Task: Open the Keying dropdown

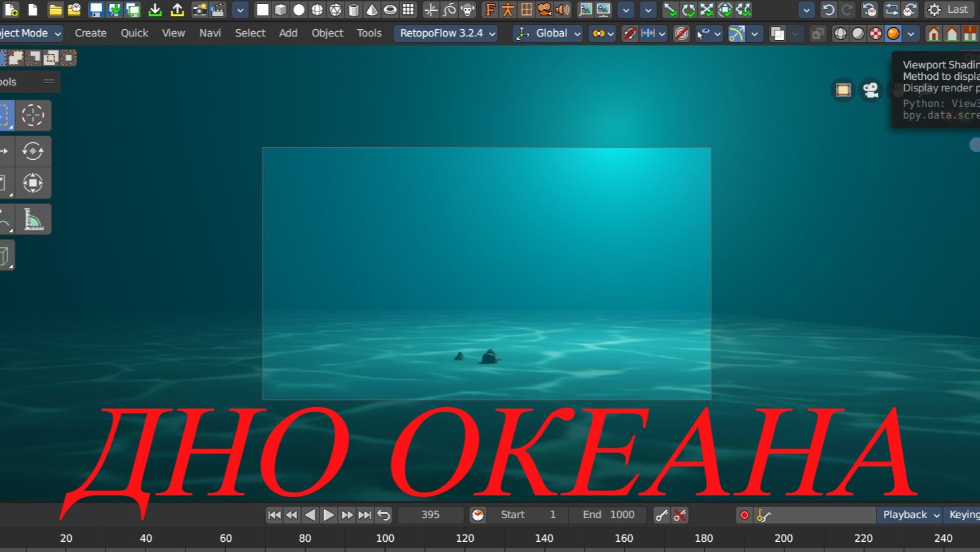Action: (963, 515)
